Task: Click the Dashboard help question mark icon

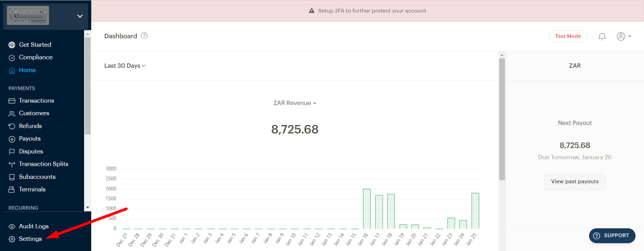Action: (x=144, y=36)
